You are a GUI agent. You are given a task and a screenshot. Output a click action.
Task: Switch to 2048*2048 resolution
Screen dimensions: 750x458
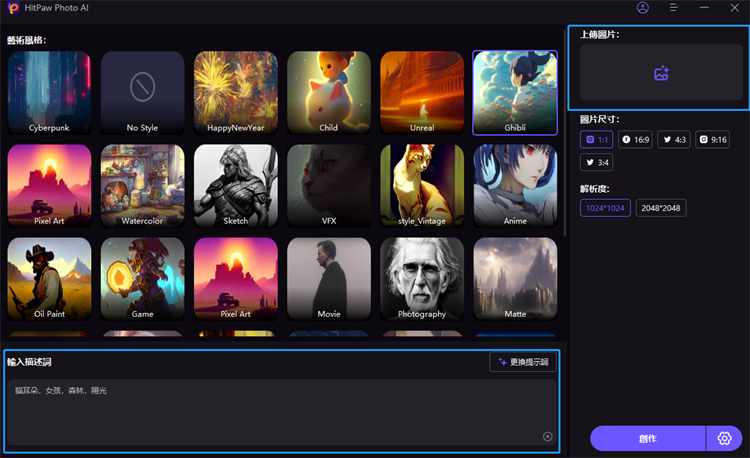660,208
